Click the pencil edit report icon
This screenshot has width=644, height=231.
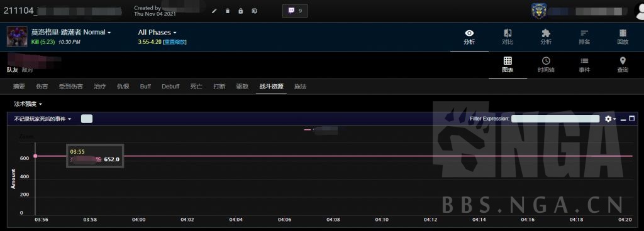(214, 11)
